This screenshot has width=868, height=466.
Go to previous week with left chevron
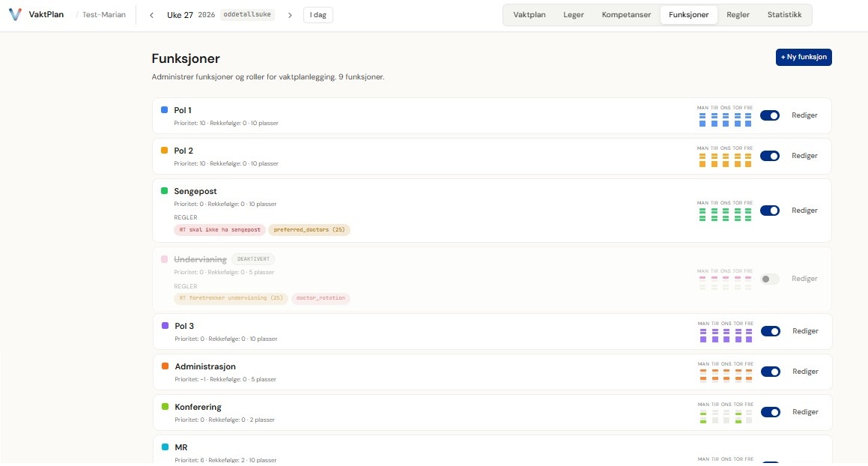(152, 15)
